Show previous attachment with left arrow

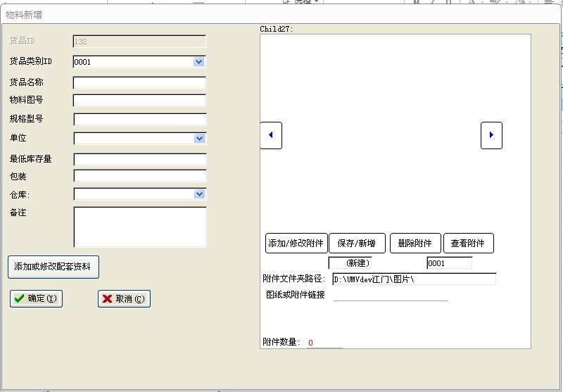[271, 135]
